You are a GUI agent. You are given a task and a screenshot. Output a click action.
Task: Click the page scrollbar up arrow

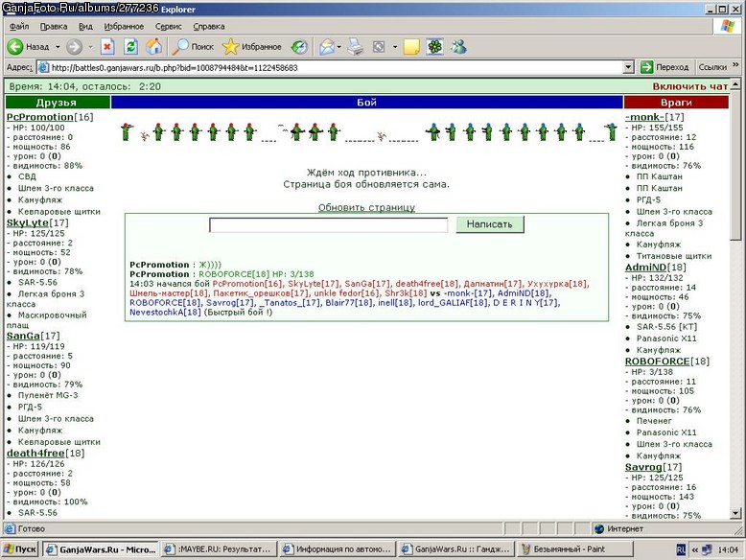pos(735,84)
